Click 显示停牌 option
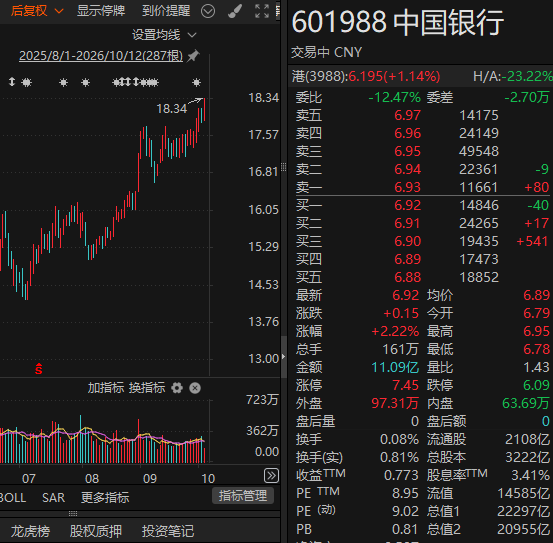Screen dimensions: 553x543 [x=101, y=11]
